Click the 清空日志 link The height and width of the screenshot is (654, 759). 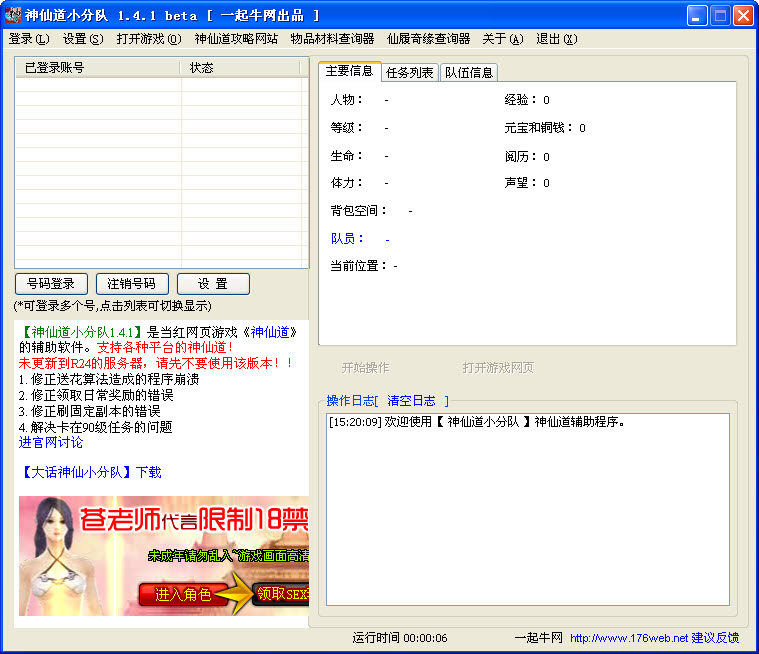411,401
